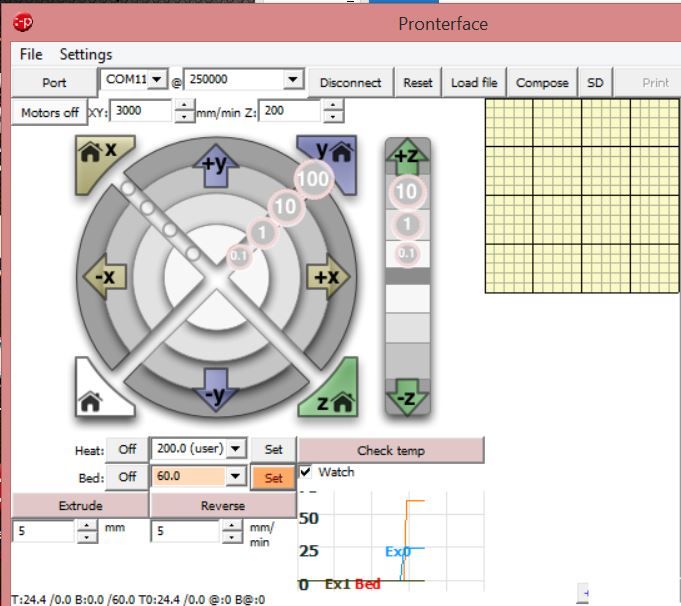This screenshot has height=606, width=681.
Task: Click the -x jog arrow
Action: pos(105,277)
